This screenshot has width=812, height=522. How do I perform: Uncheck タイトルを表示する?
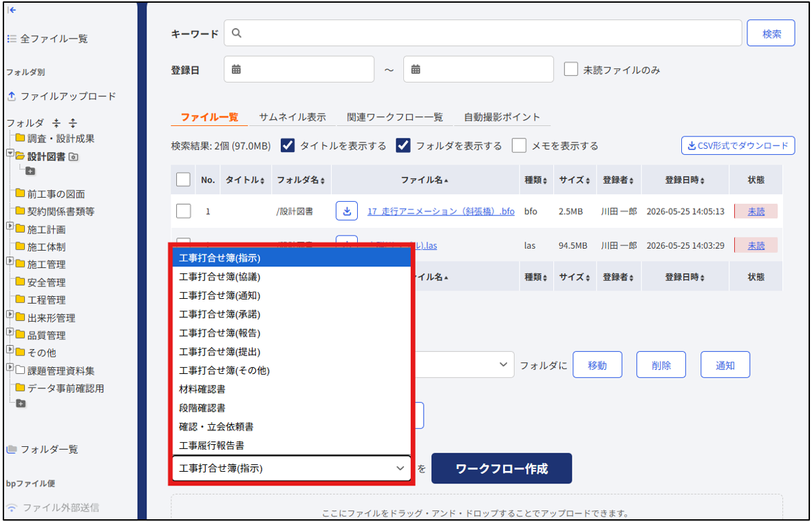point(288,146)
